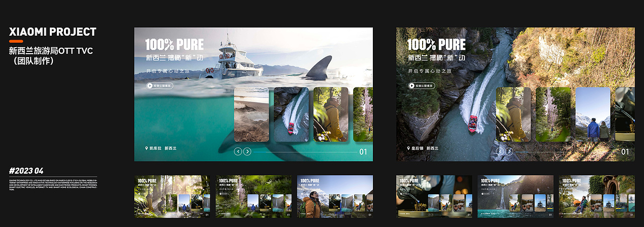Select the muddy shoreline thumbnail in whale-fin mockup
This screenshot has height=227, width=644.
(x=252, y=115)
